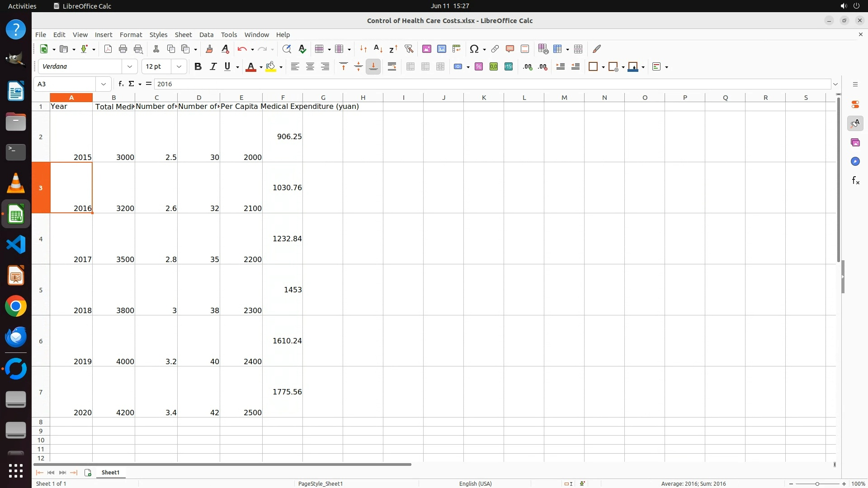Open the sidebar Navigator icon
This screenshot has width=868, height=488.
click(x=855, y=161)
